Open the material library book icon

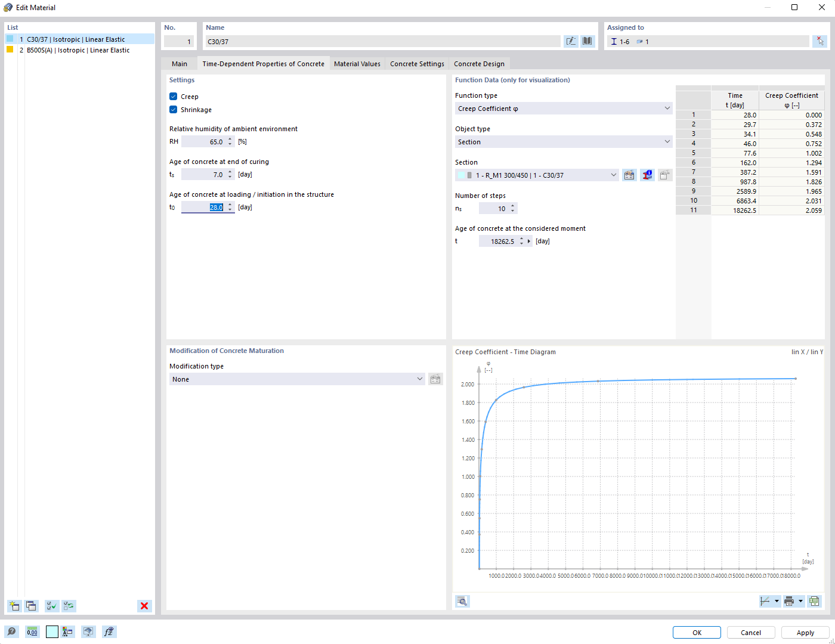[587, 41]
